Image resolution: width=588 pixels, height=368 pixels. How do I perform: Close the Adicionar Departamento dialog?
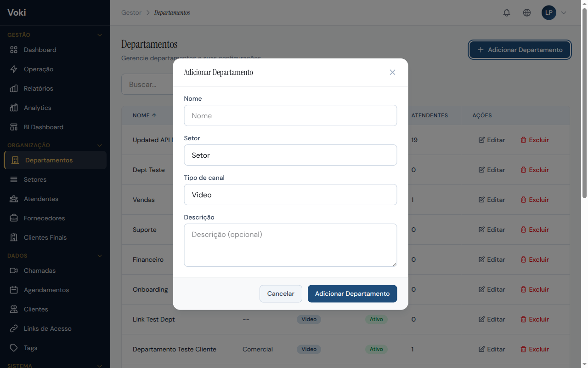click(x=392, y=72)
